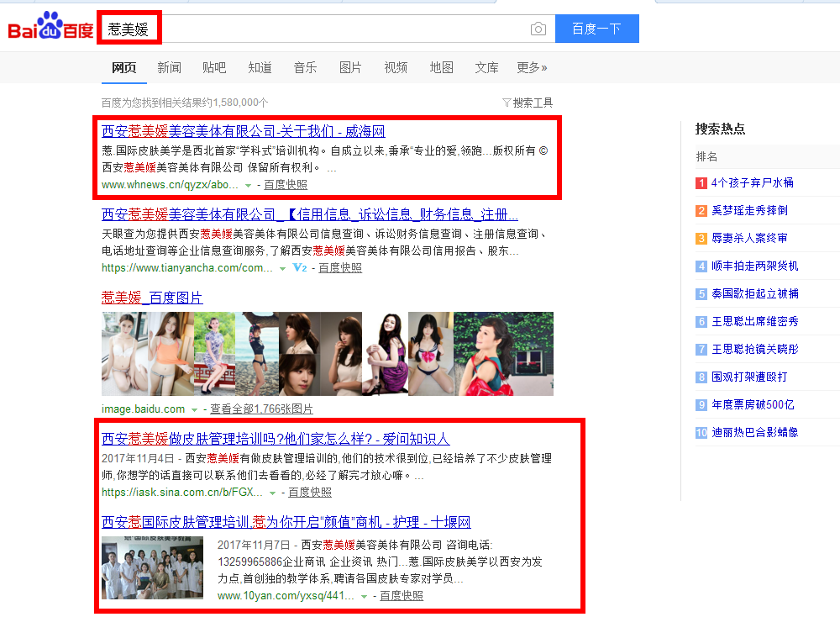Open hot search 奚梦瑶走秀摔倒
Image resolution: width=840 pixels, height=617 pixels.
coord(749,211)
